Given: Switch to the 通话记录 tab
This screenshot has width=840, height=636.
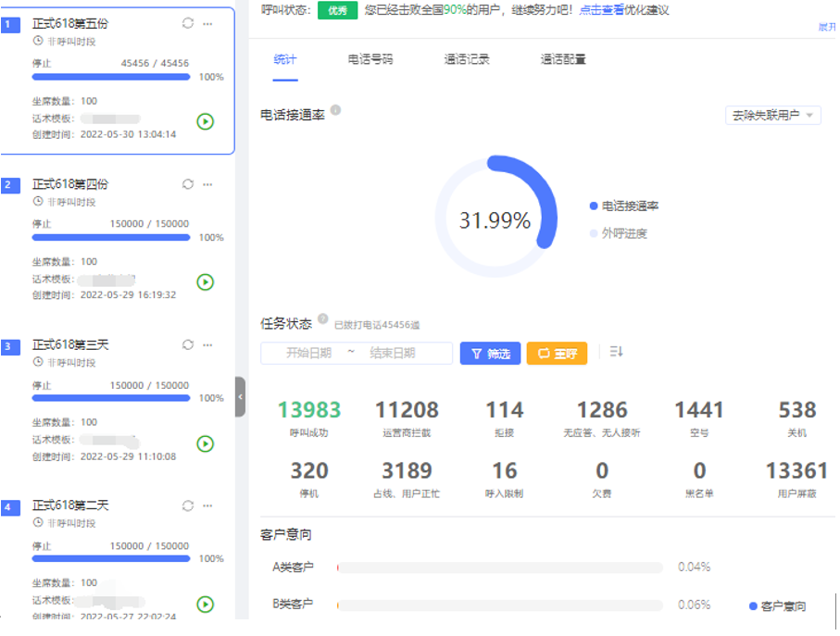Looking at the screenshot, I should [467, 59].
